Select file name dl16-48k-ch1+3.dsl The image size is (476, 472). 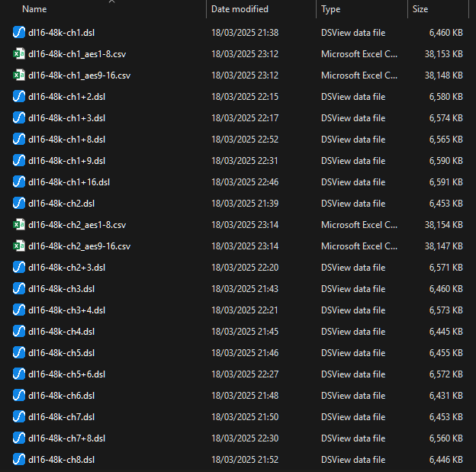pyautogui.click(x=66, y=117)
